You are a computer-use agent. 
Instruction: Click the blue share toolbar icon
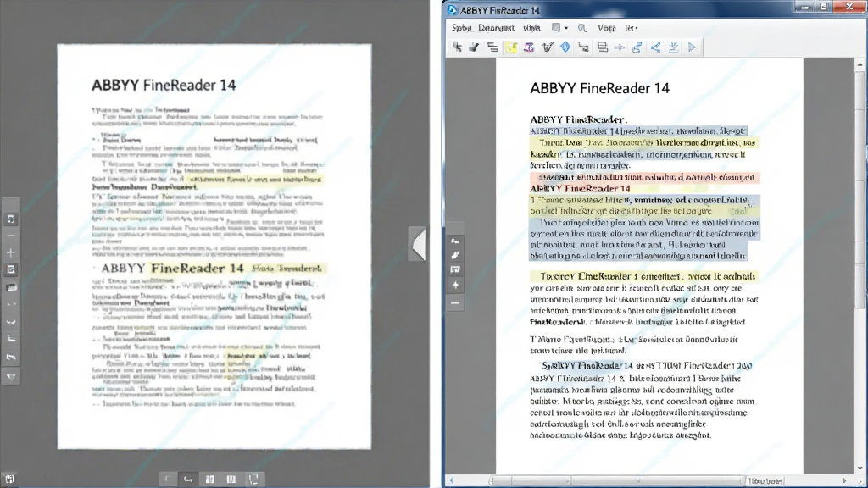656,47
